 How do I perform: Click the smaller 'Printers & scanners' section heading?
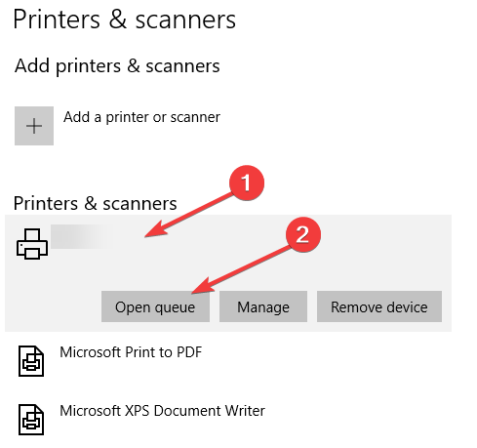95,204
